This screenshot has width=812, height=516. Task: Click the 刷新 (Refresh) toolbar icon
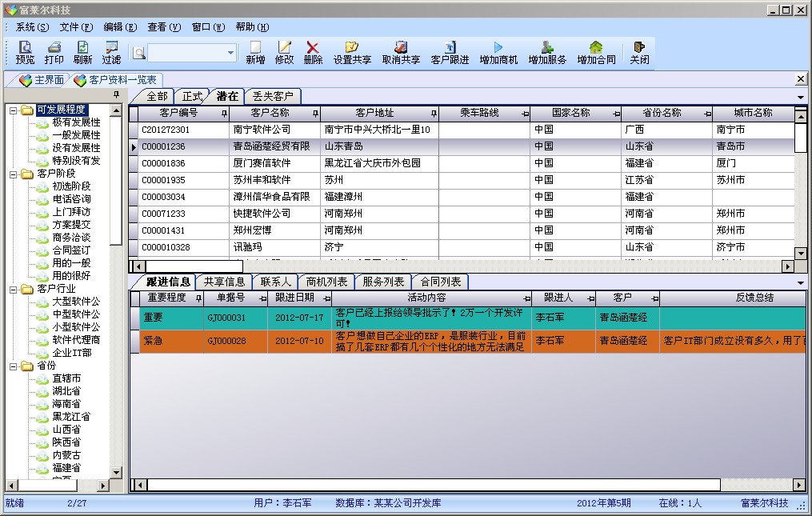82,48
